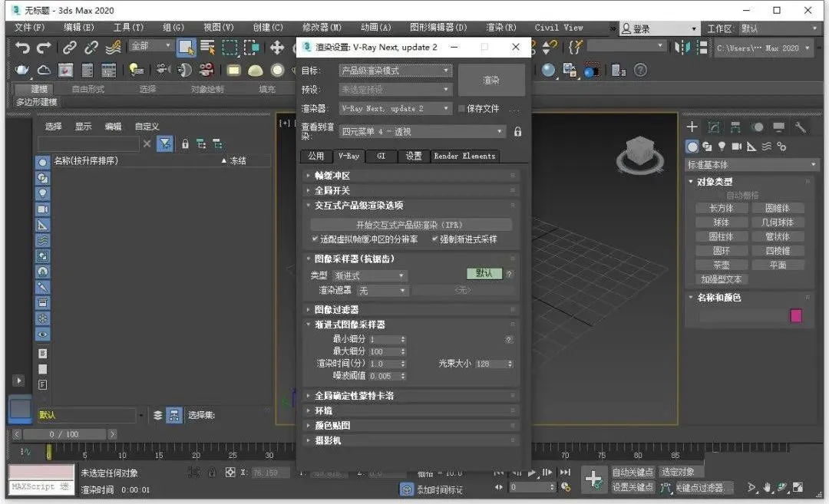Create a 茶壶 teapot primitive
The image size is (829, 504).
722,265
